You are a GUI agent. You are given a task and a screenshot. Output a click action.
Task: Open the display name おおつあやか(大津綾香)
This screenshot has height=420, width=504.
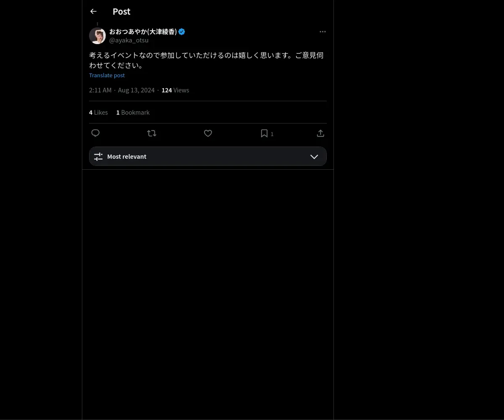tap(143, 31)
